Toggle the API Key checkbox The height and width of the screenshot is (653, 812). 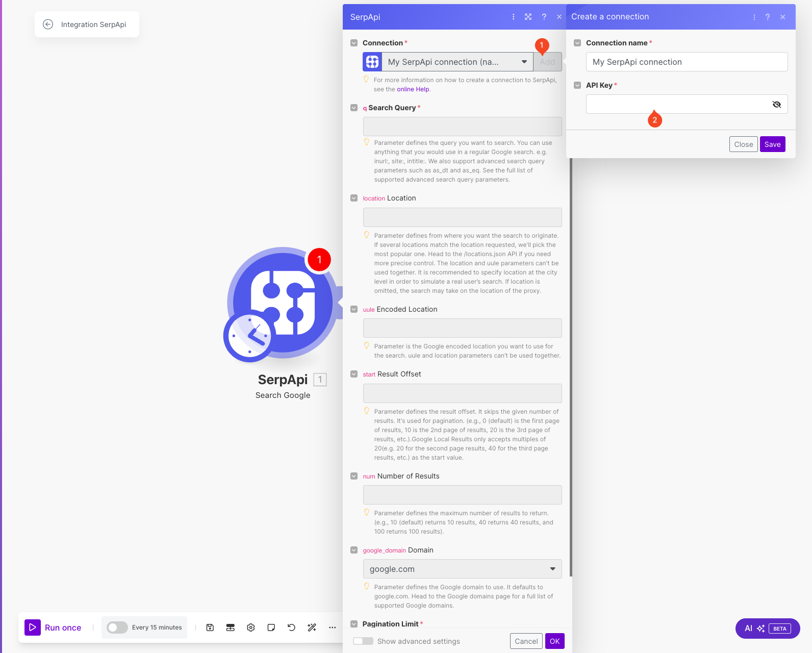pos(577,85)
